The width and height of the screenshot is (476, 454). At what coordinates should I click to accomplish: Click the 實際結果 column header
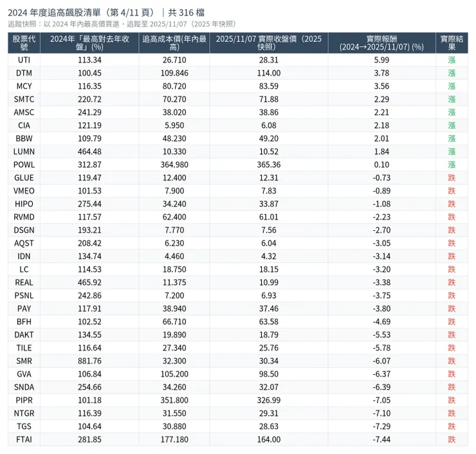tap(452, 43)
